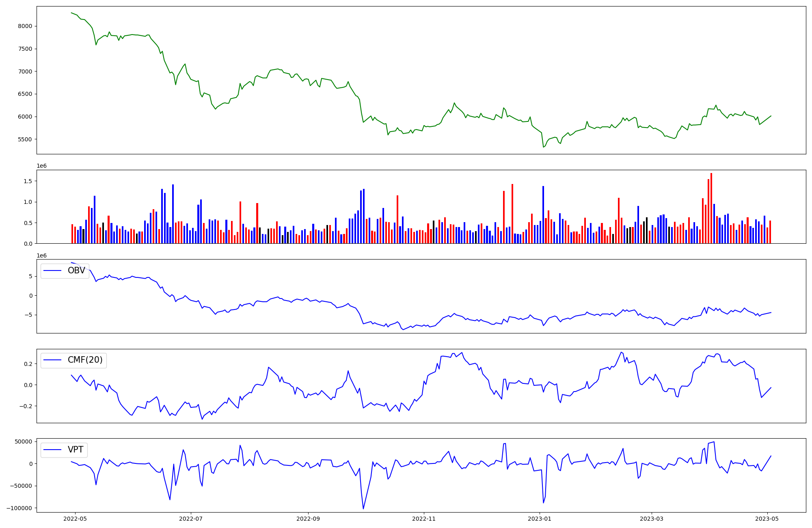The height and width of the screenshot is (528, 812).
Task: Click the 2022-09 x-axis date label
Action: pos(308,519)
